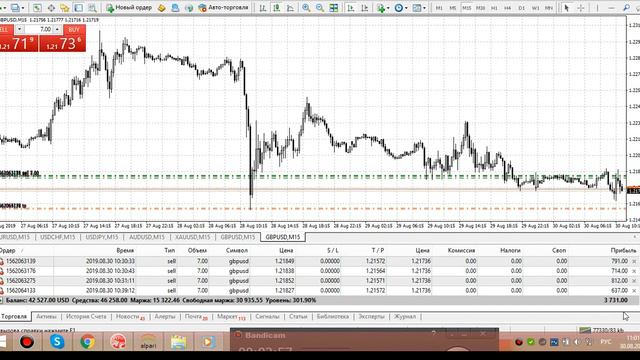This screenshot has height=360, width=640.
Task: Close order 1562064133 with its X
Action: tap(634, 291)
